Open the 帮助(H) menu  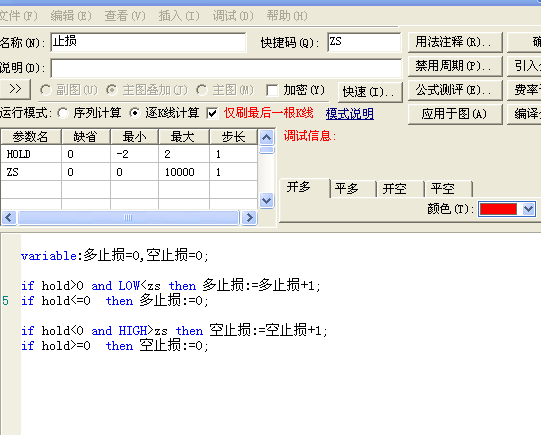point(287,16)
